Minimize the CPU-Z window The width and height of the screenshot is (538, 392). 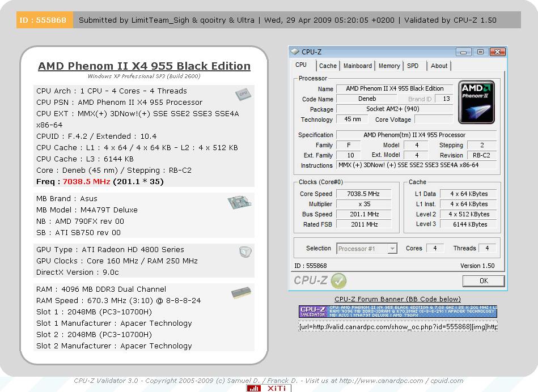(463, 52)
